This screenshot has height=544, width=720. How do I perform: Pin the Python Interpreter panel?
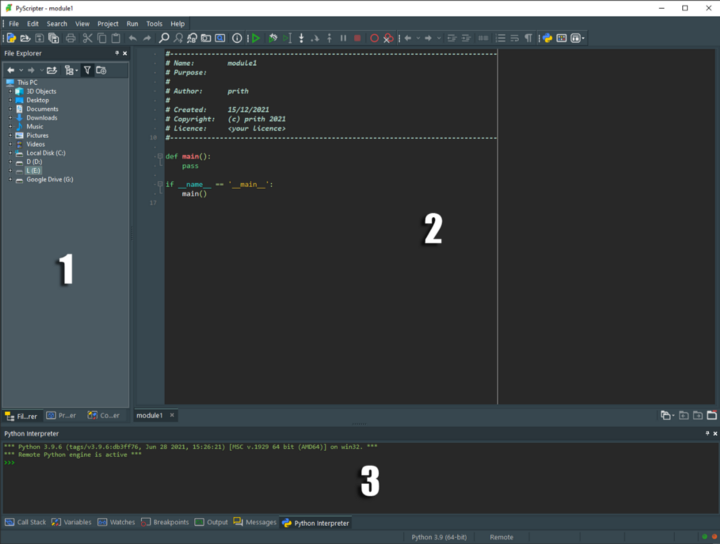pyautogui.click(x=707, y=433)
